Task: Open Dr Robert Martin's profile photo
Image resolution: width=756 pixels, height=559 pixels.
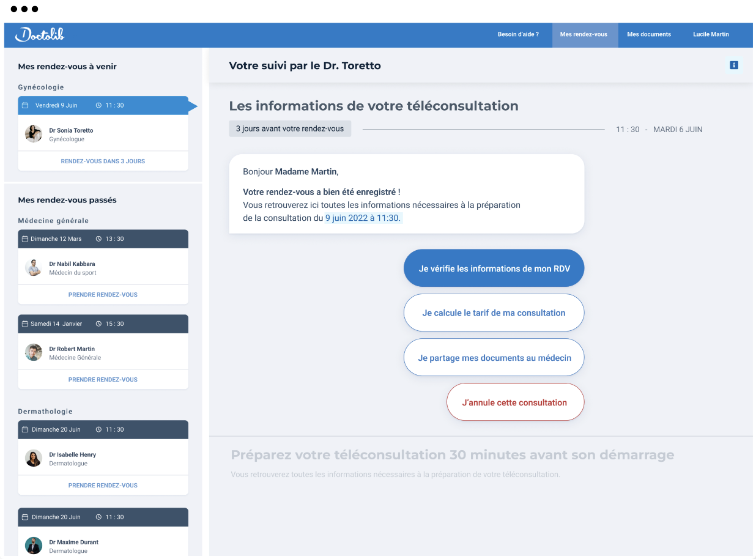Action: click(x=34, y=352)
